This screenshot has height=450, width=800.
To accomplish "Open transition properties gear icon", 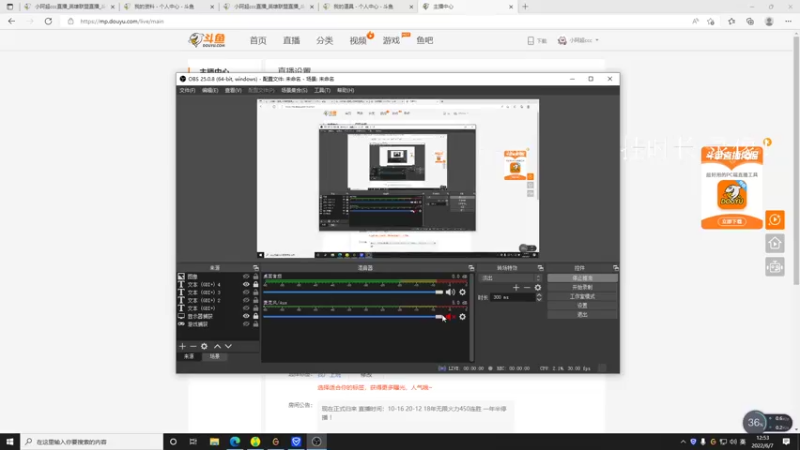I will pyautogui.click(x=538, y=288).
